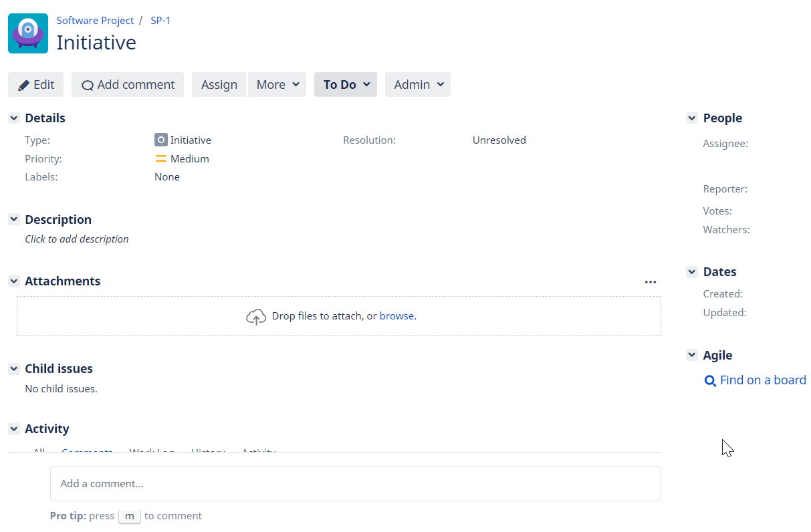Click the upload cloud icon in Attachments
Screen dimensions: 811x532
(x=256, y=316)
